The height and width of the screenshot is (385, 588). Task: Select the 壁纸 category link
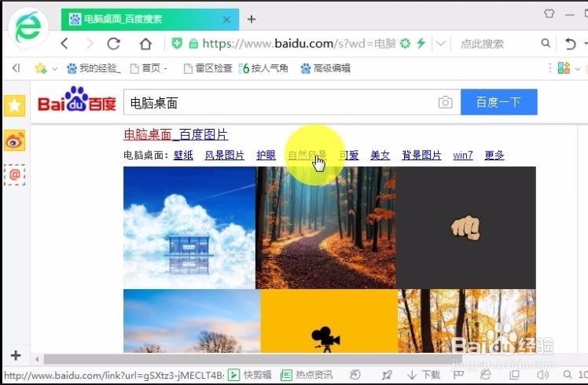click(x=183, y=156)
